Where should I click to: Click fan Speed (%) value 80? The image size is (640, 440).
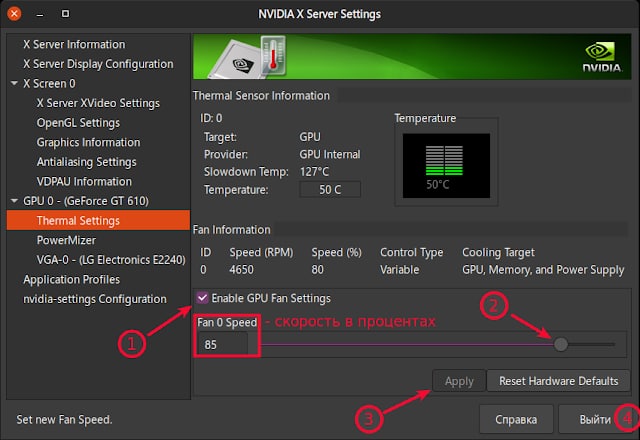[x=318, y=270]
